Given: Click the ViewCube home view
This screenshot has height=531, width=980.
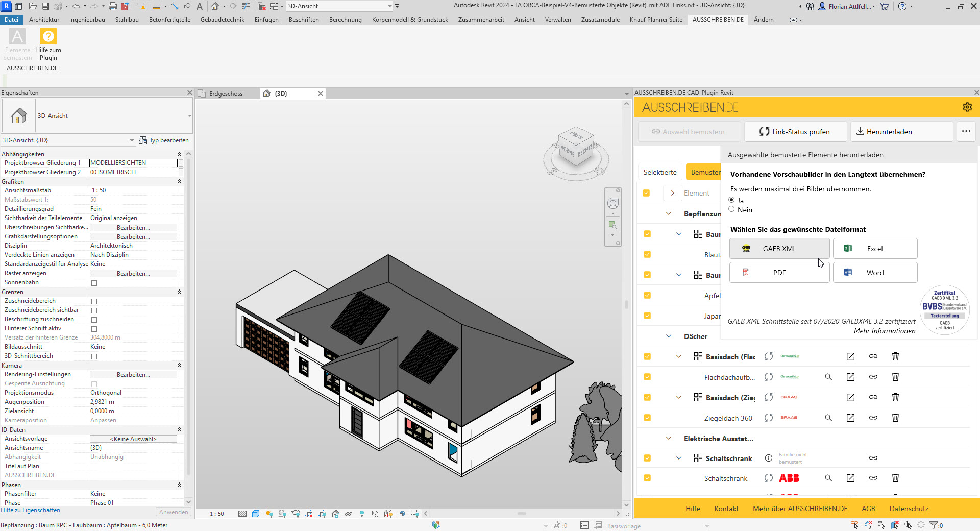Looking at the screenshot, I should click(576, 148).
